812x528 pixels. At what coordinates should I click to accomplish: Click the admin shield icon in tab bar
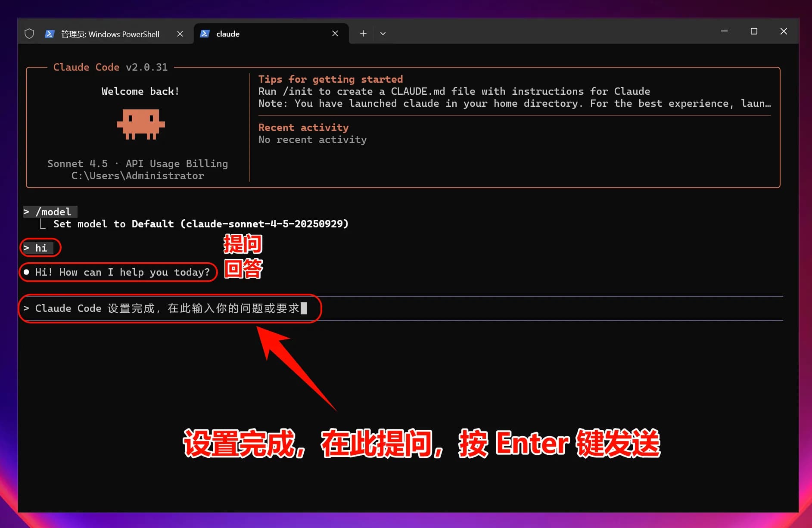pyautogui.click(x=29, y=34)
